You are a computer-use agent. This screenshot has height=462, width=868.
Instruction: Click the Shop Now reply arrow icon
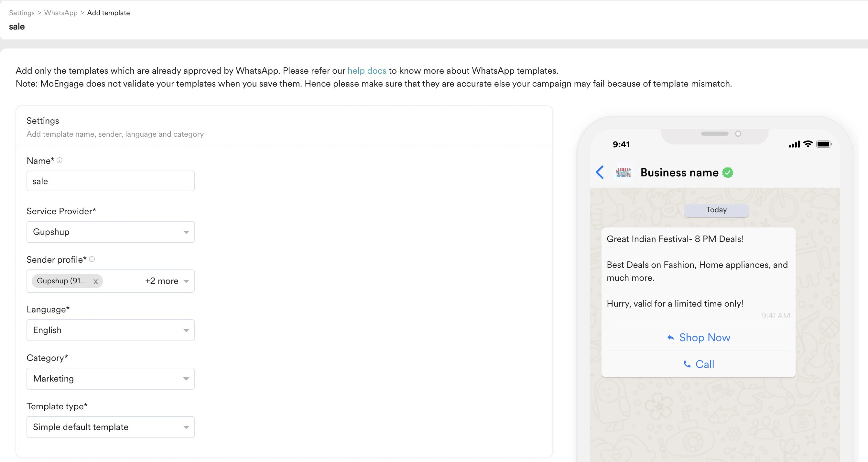point(670,337)
